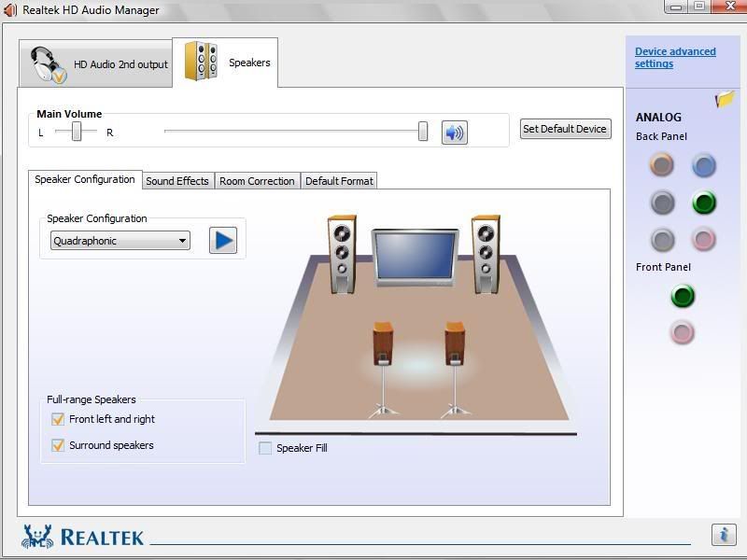This screenshot has height=560, width=747.
Task: Click the Realtek crab logo
Action: coord(37,537)
